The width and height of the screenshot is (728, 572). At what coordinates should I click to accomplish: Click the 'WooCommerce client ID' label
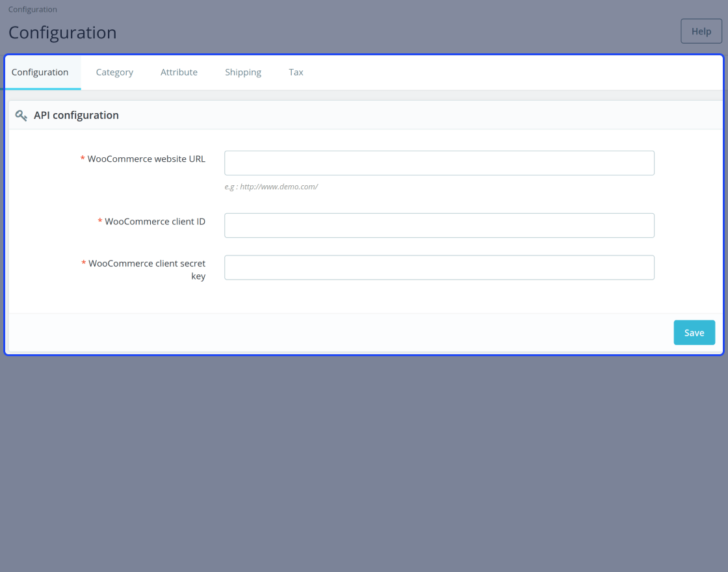(x=151, y=222)
